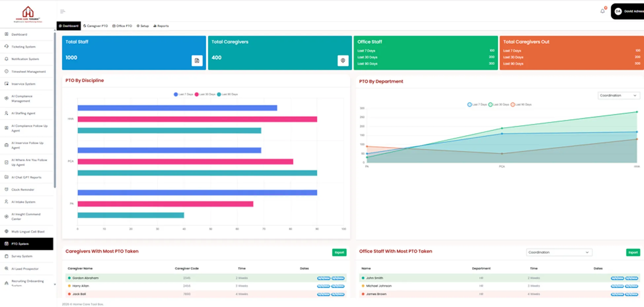
Task: Toggle the hamburger menu icon
Action: click(62, 12)
